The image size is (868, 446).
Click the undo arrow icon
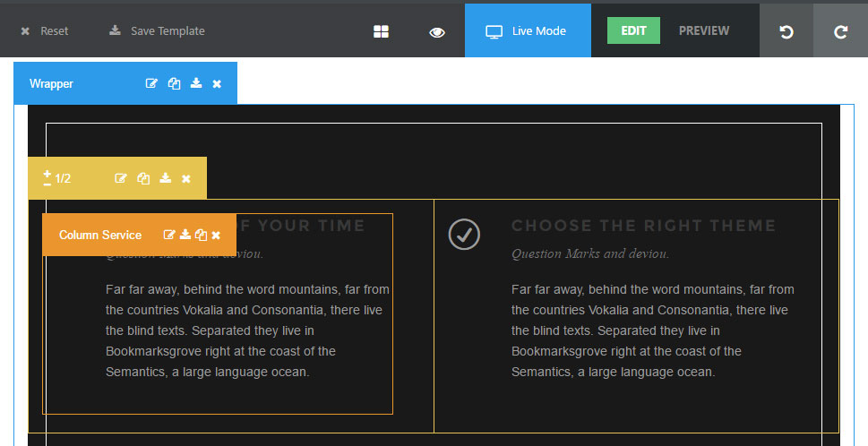coord(786,31)
